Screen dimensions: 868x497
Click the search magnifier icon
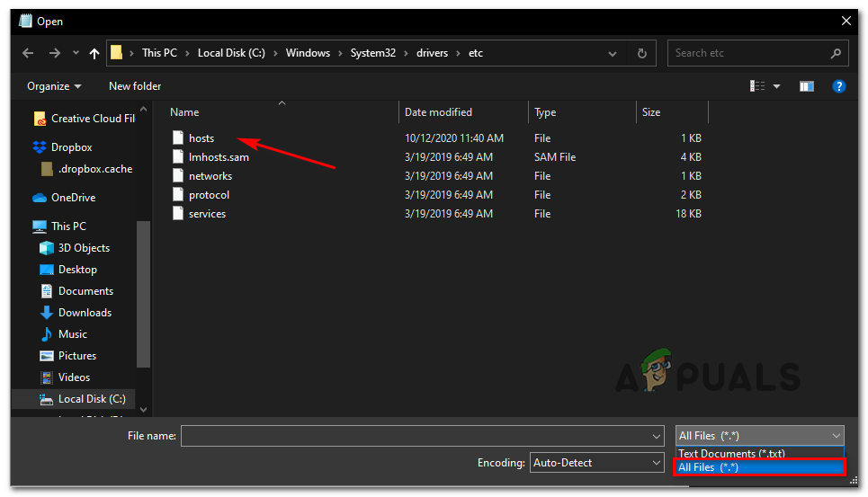click(836, 53)
